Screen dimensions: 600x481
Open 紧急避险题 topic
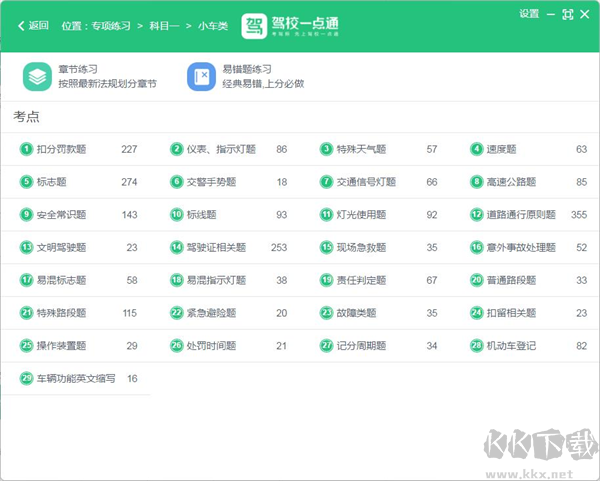pos(211,313)
